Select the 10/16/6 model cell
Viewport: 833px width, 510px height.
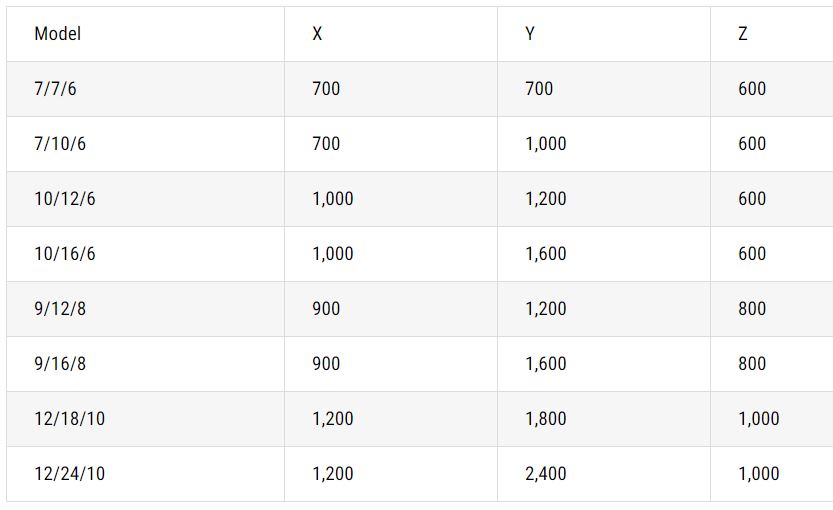65,254
